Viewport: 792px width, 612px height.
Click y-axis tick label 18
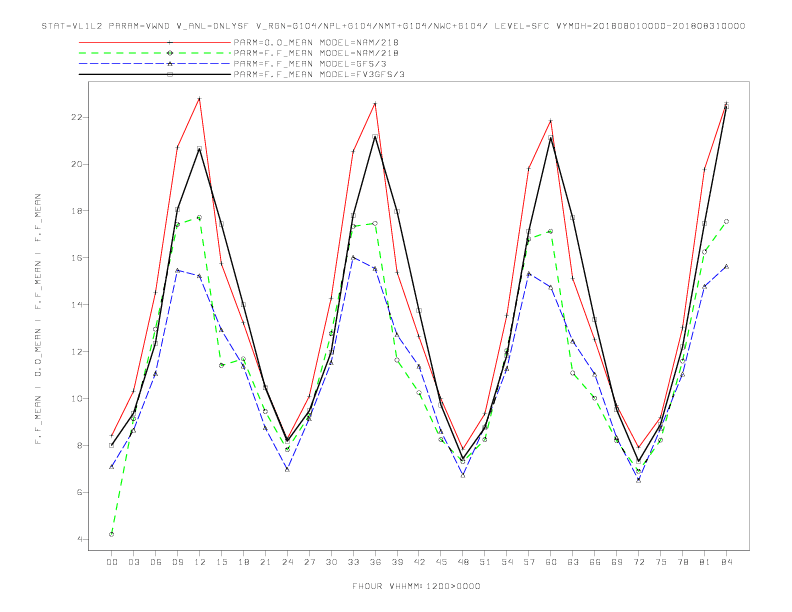click(x=77, y=211)
